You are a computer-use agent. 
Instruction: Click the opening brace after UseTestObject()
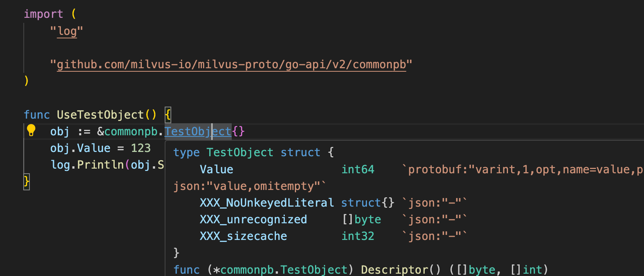pyautogui.click(x=168, y=115)
